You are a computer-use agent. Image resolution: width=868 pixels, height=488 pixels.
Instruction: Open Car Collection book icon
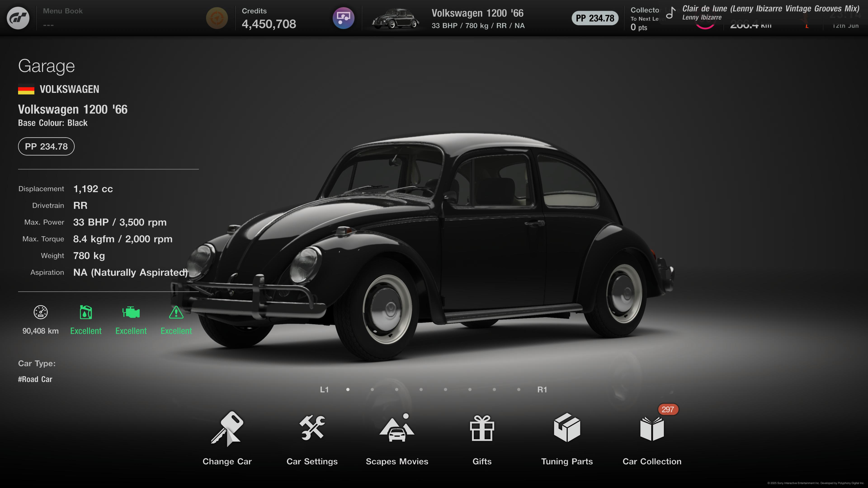652,429
